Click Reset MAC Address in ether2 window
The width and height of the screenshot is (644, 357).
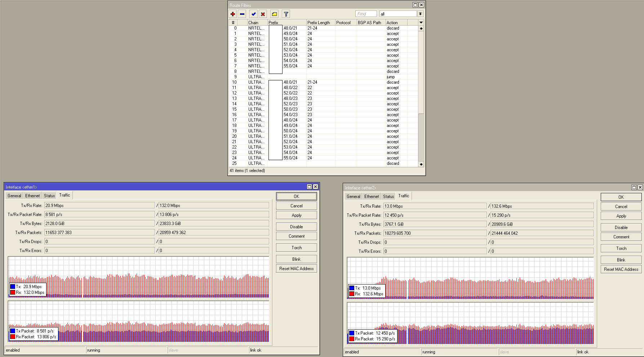pyautogui.click(x=621, y=269)
